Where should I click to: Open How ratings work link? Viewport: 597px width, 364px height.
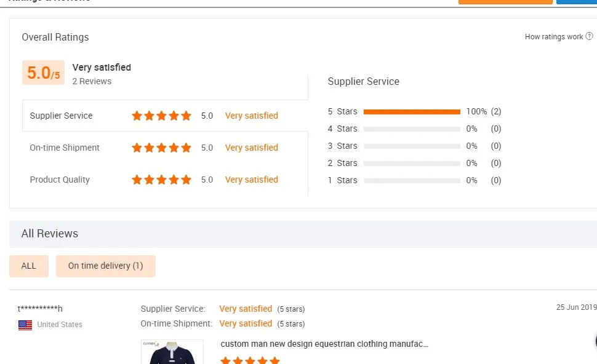click(x=553, y=37)
